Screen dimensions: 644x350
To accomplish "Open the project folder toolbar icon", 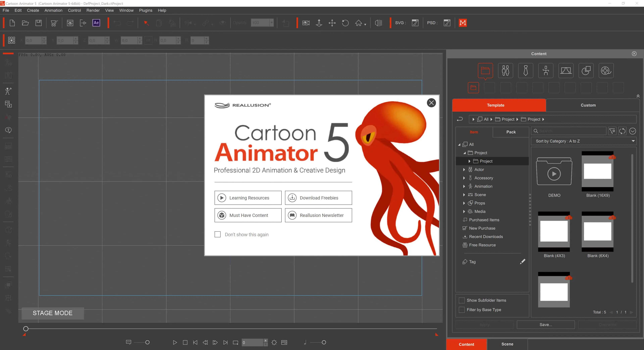I will pyautogui.click(x=25, y=23).
